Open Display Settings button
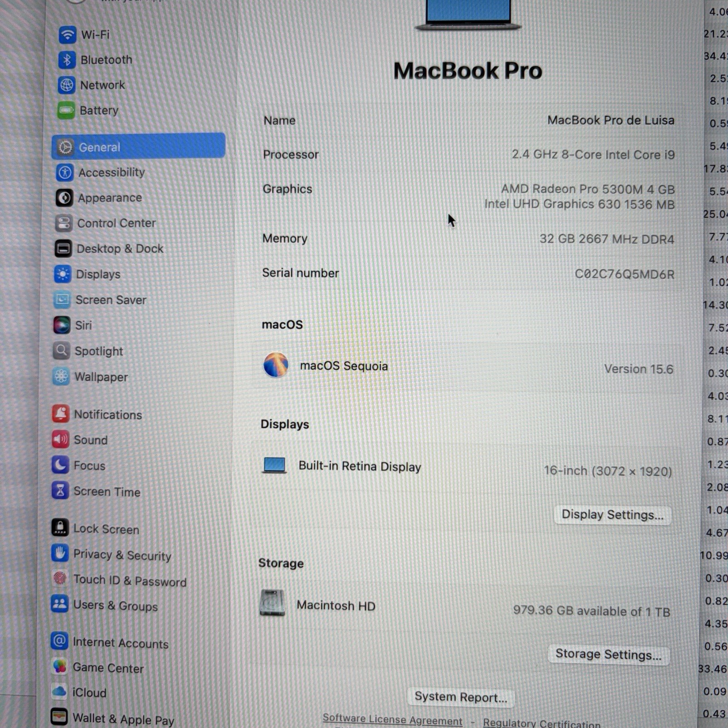This screenshot has height=728, width=728. (x=612, y=515)
